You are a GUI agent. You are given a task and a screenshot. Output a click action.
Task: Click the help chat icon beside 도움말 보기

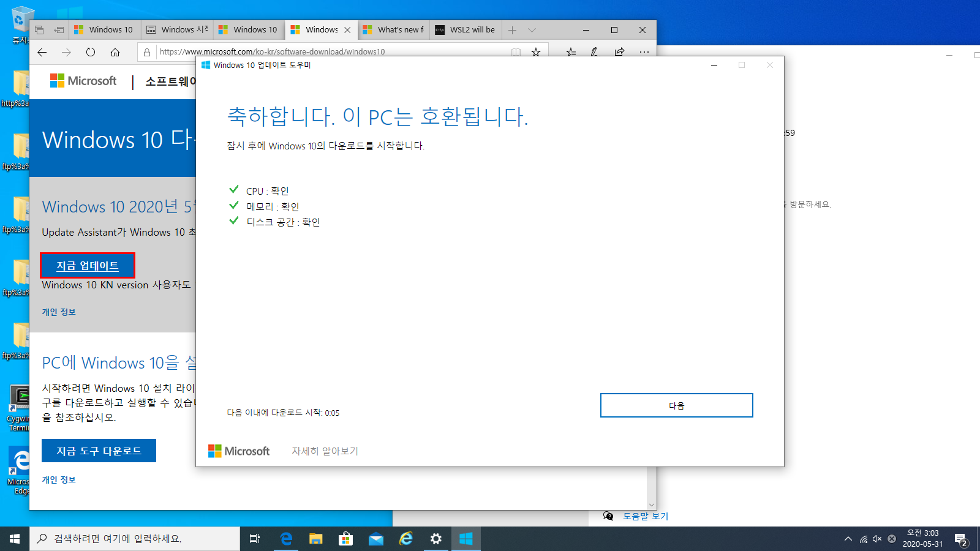(608, 516)
